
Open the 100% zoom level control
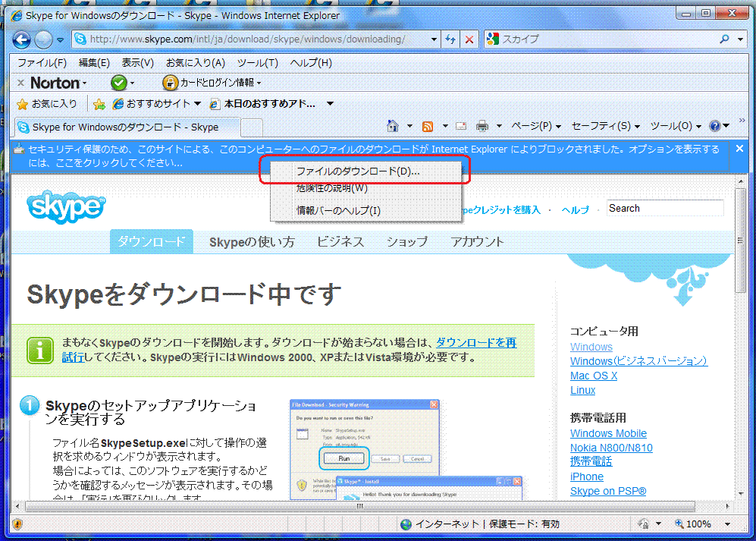click(702, 524)
